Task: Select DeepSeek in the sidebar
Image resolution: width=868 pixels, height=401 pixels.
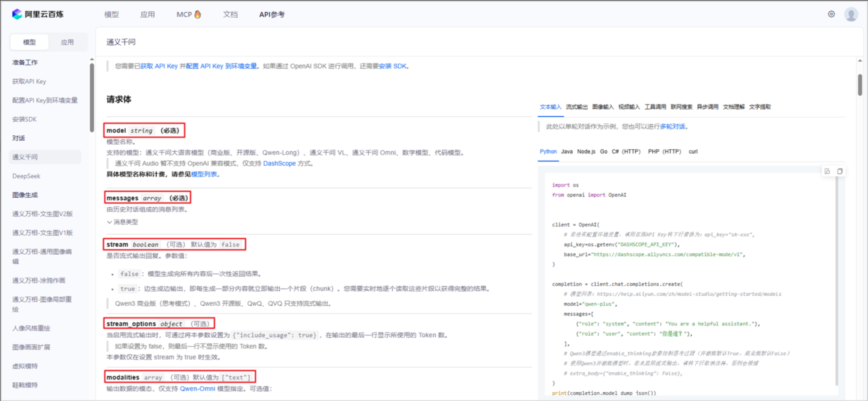Action: (x=26, y=176)
